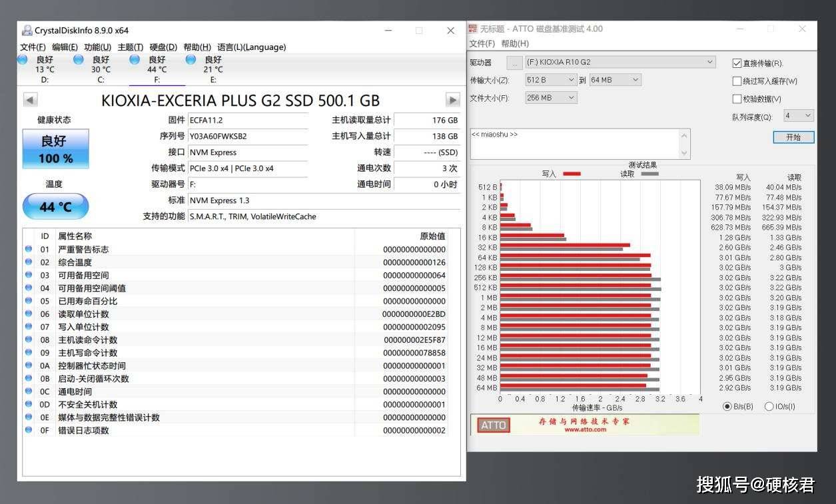The image size is (836, 504).
Task: Select the D: drive status orb
Action: pyautogui.click(x=23, y=60)
